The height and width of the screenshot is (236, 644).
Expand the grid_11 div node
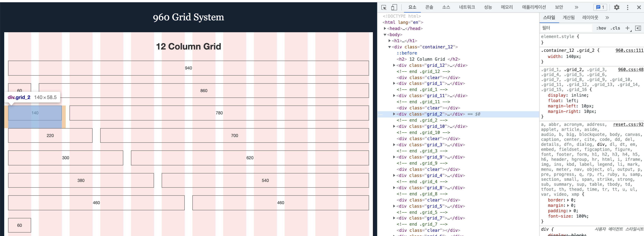point(394,96)
